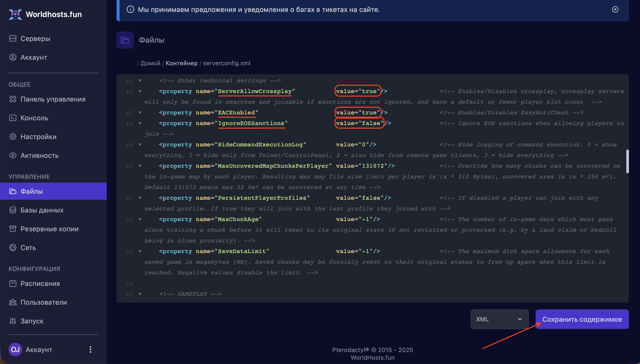Open Серверы from the sidebar
The height and width of the screenshot is (364, 640).
[35, 38]
